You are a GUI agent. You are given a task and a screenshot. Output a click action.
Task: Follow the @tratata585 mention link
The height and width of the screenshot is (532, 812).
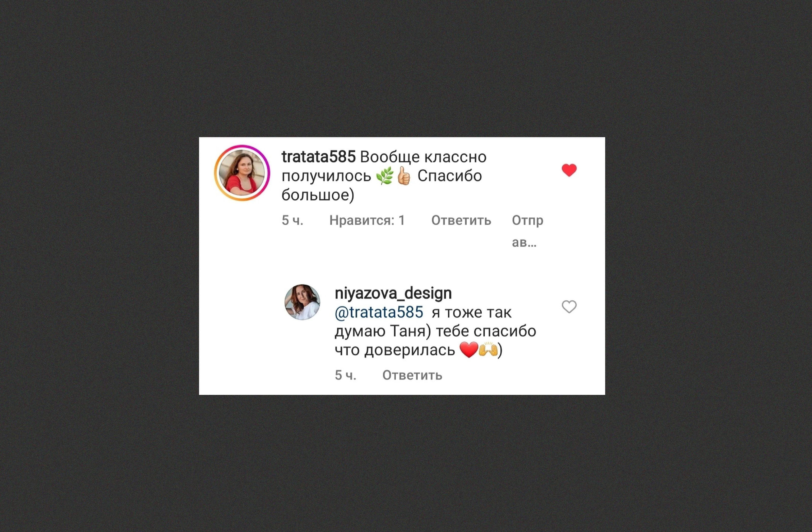click(x=379, y=312)
